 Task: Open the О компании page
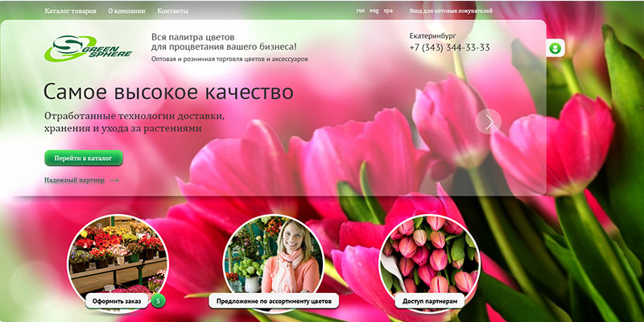point(126,11)
